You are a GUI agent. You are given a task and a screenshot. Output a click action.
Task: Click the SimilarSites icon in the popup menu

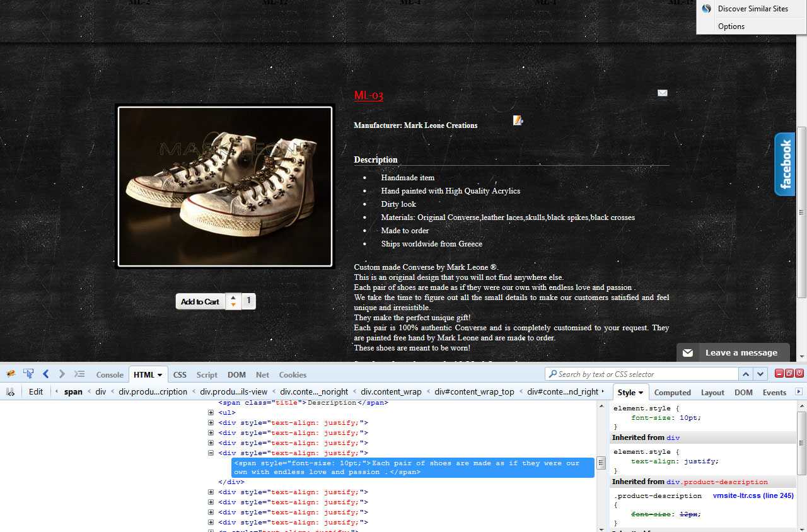point(707,8)
